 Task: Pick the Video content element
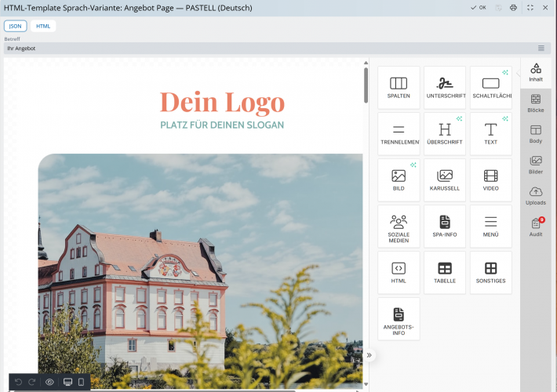coord(490,180)
